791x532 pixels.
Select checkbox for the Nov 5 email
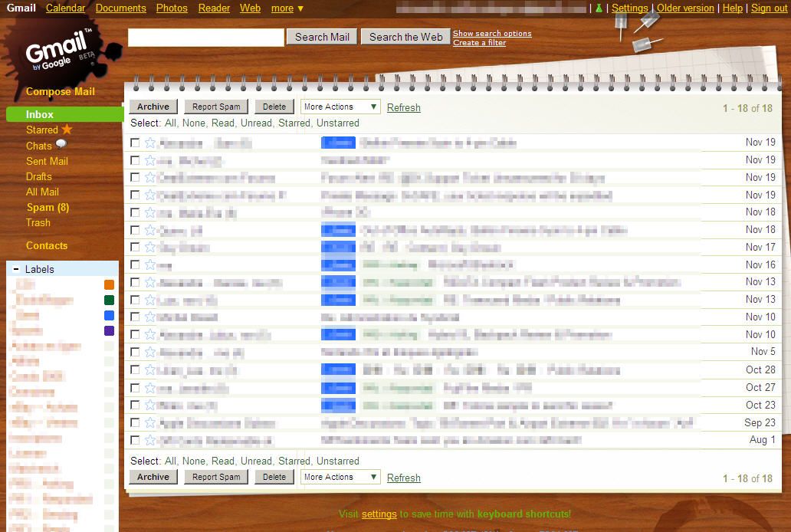pyautogui.click(x=135, y=352)
